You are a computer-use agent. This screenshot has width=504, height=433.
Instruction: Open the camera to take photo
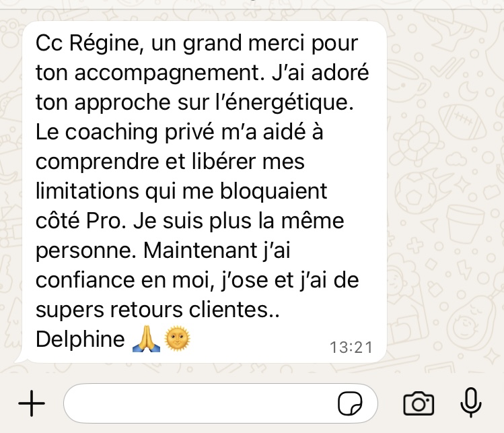[419, 403]
